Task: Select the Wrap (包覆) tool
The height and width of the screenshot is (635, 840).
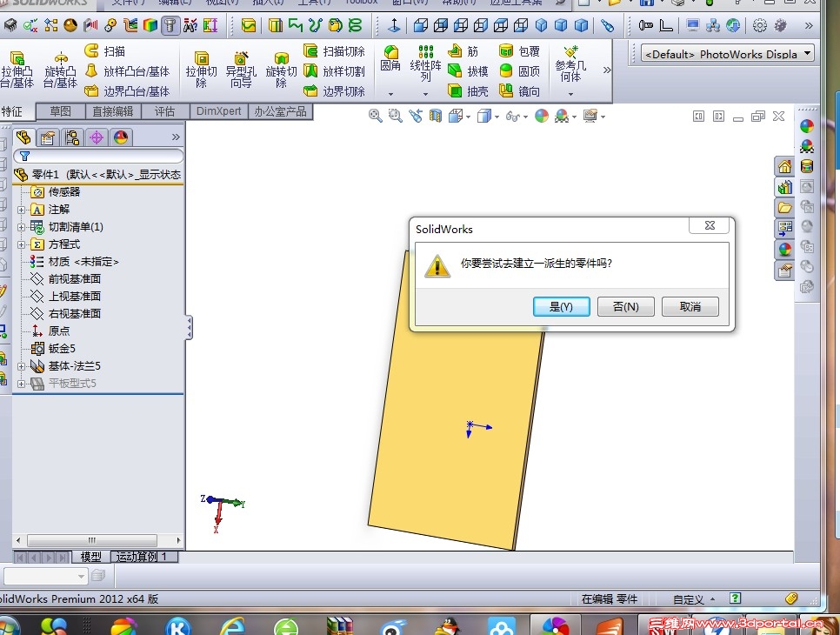Action: (519, 51)
